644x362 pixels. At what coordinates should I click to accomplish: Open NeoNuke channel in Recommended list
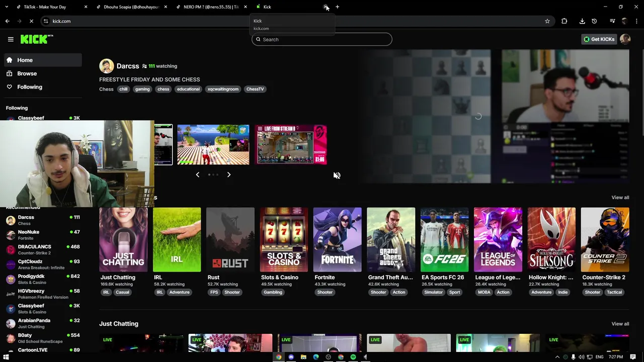(43, 235)
